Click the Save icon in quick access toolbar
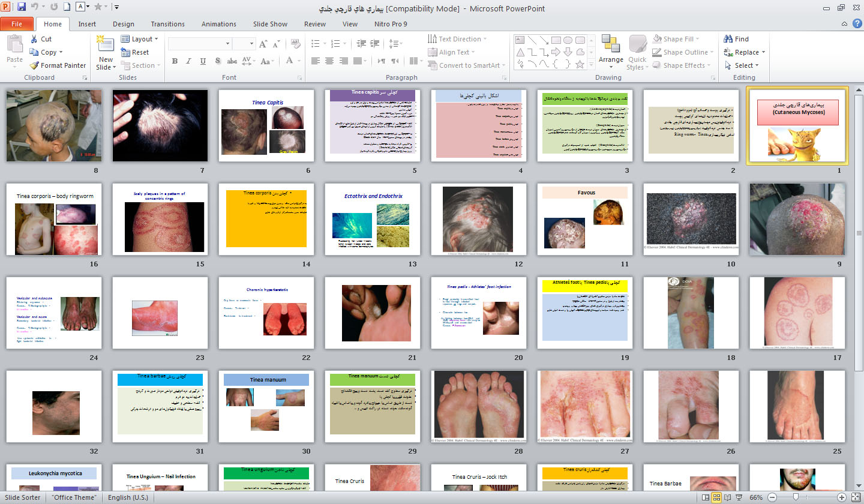864x504 pixels. [x=22, y=7]
